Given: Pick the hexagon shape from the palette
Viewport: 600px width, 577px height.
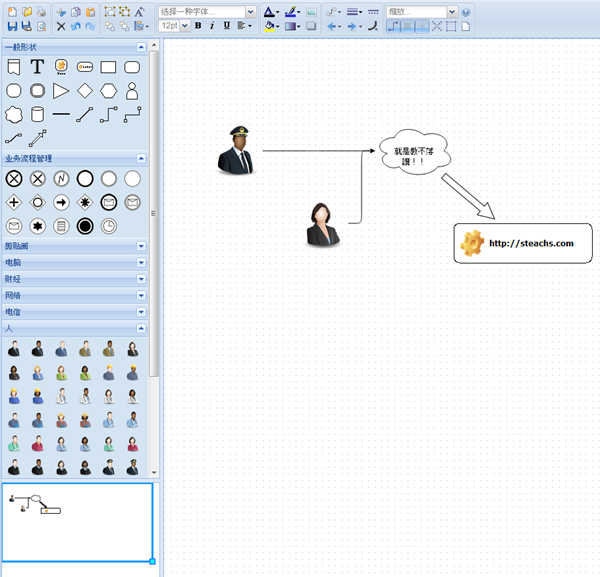Looking at the screenshot, I should 109,91.
